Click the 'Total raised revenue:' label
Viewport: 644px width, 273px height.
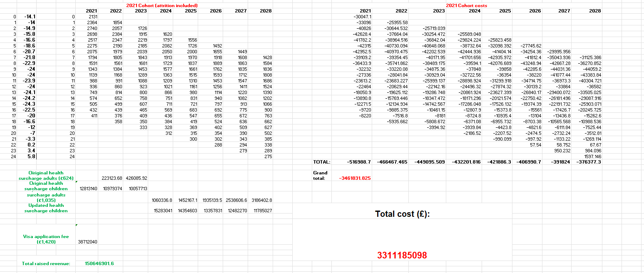click(46, 263)
